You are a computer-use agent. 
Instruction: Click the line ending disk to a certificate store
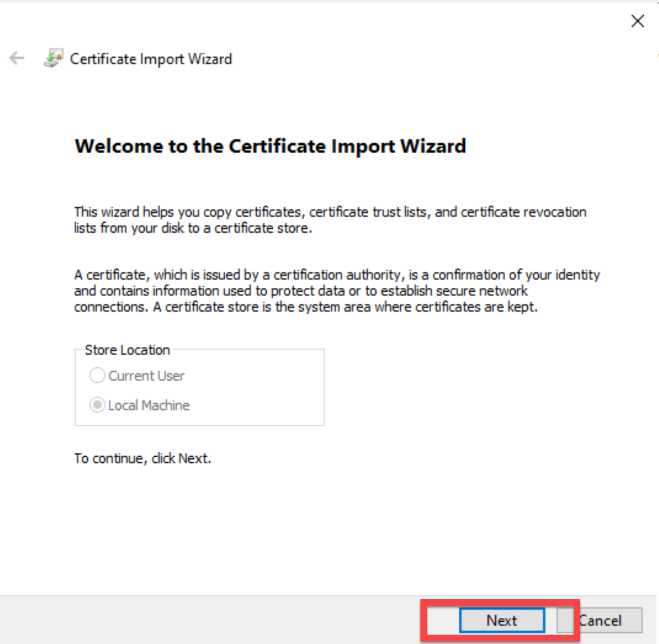coord(193,228)
